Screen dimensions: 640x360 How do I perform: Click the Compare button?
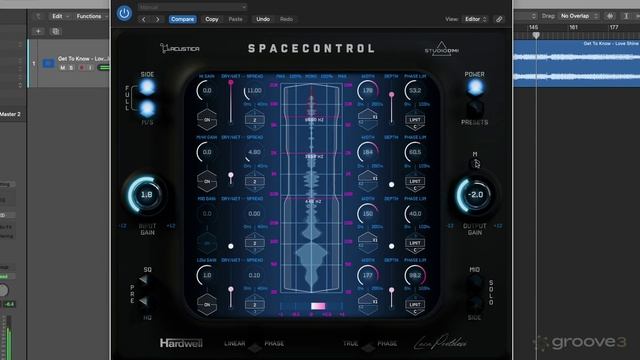[x=182, y=19]
